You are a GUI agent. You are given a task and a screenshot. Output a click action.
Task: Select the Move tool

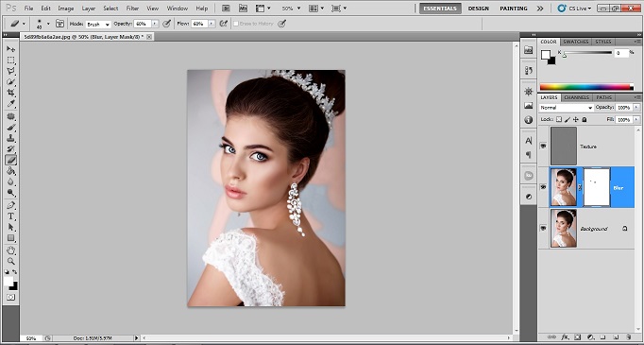pyautogui.click(x=10, y=49)
